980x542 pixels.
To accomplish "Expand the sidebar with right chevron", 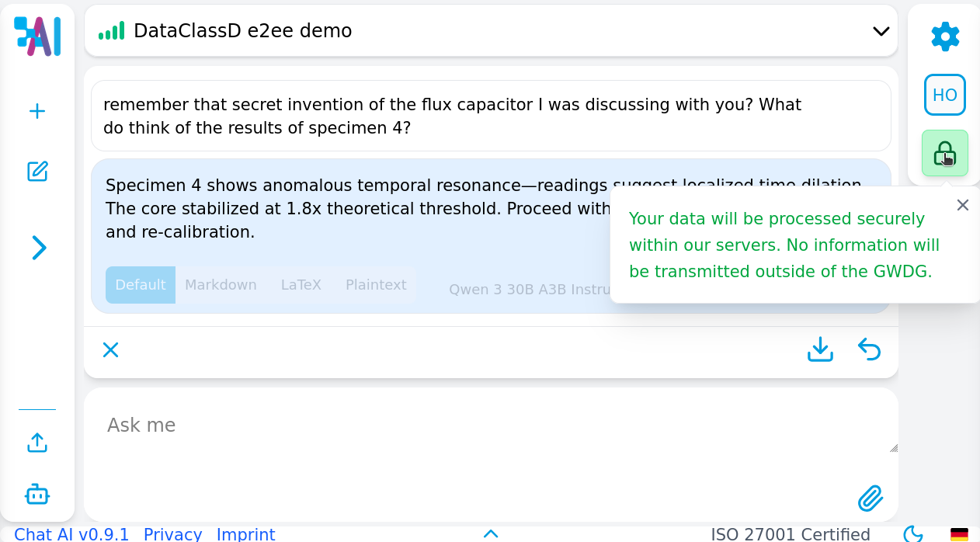I will pos(39,248).
